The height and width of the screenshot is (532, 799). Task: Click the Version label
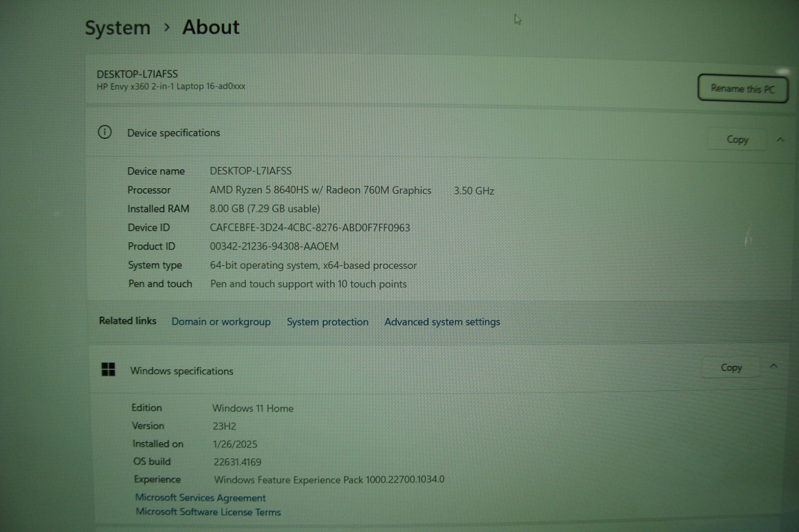(148, 426)
